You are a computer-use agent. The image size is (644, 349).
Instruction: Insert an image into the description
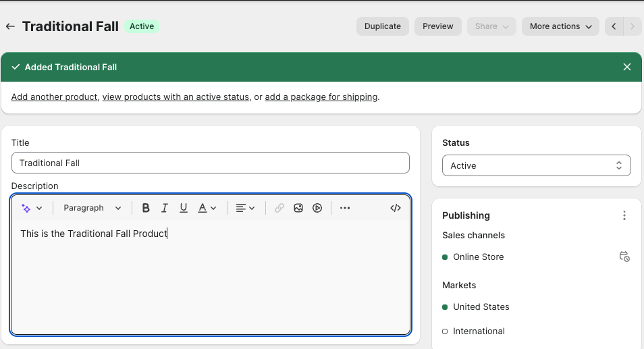[x=298, y=208]
